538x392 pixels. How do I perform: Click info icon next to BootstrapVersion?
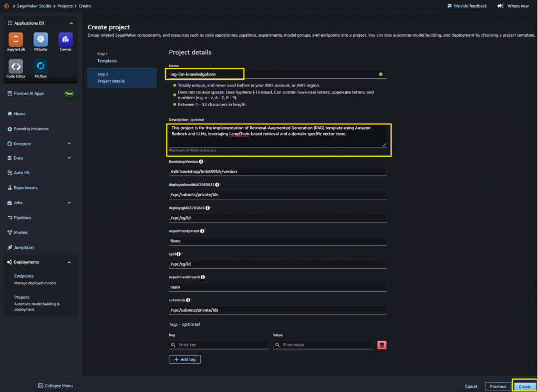(x=201, y=162)
